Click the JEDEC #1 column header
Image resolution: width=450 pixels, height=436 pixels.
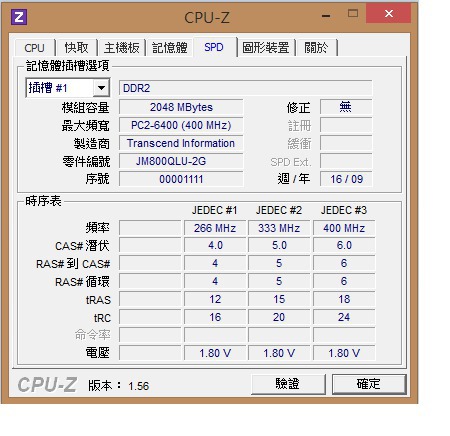[214, 210]
